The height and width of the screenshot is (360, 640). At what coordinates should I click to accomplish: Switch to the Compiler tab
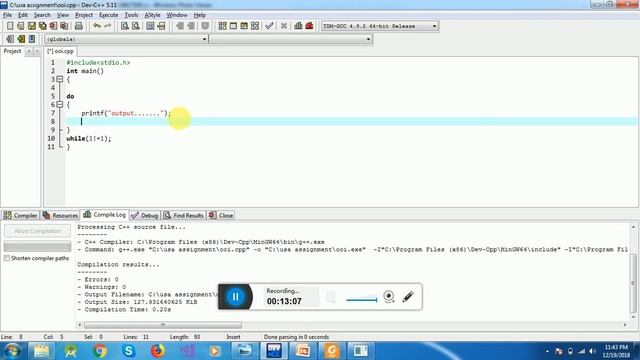20,215
